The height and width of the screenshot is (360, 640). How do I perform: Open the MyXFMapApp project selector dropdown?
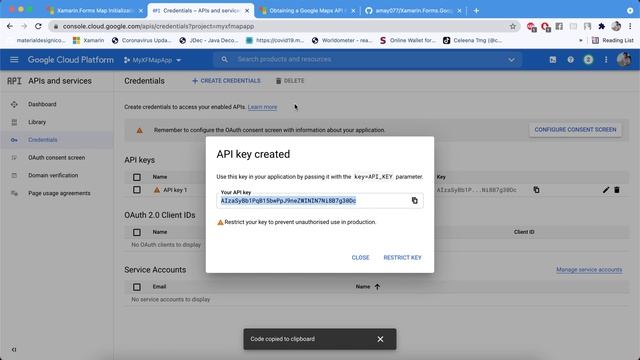pos(152,60)
